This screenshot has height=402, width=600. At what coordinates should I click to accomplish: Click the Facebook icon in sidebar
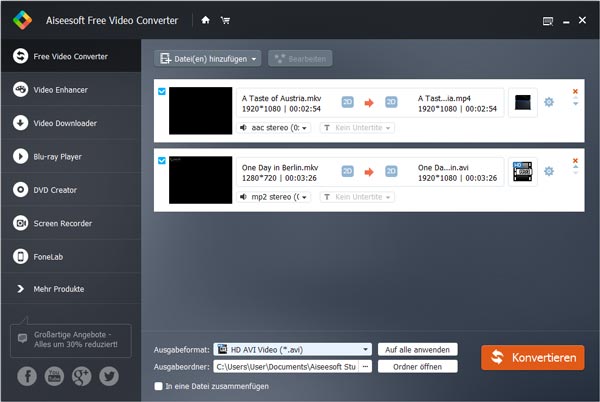click(25, 376)
